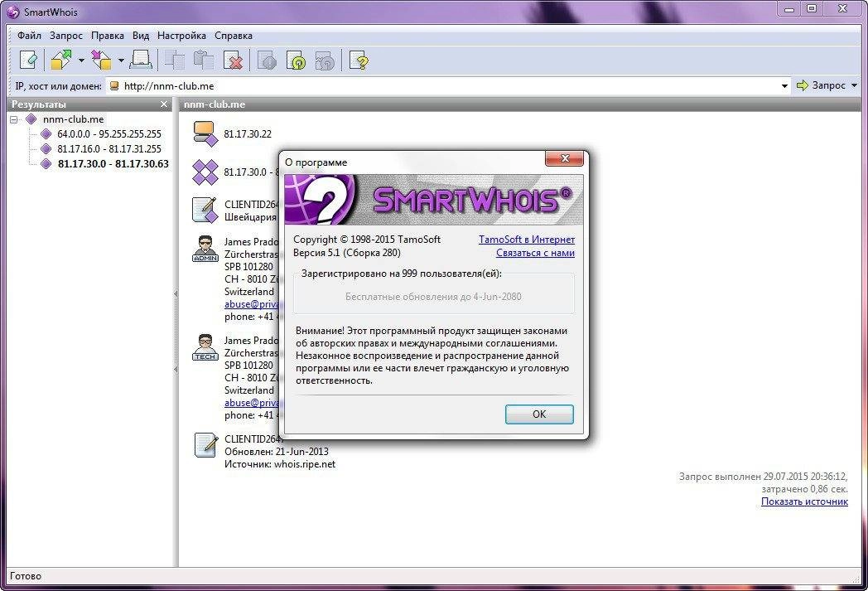
Task: Click the open results icon with purple arrow
Action: pyautogui.click(x=101, y=60)
